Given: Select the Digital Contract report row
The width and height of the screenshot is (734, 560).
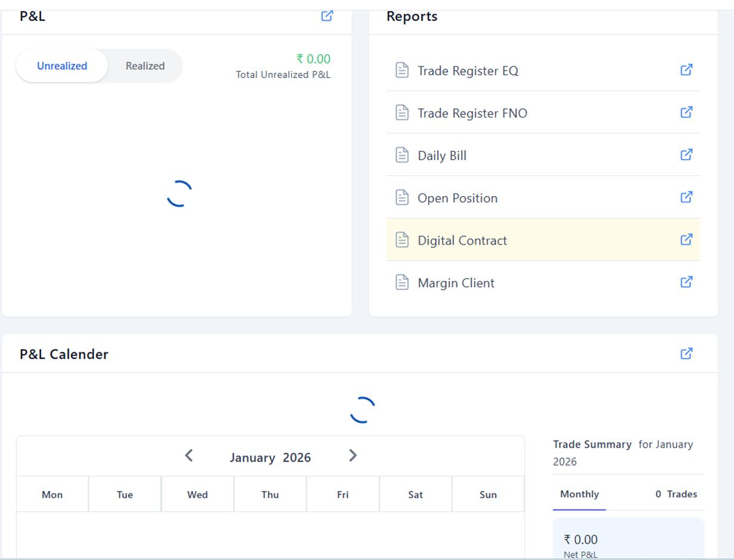Looking at the screenshot, I should click(x=462, y=241).
